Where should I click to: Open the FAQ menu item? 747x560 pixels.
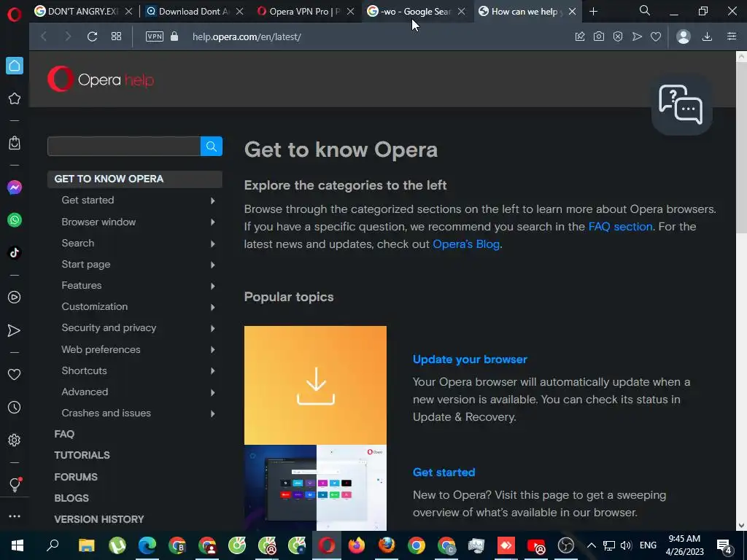(64, 434)
